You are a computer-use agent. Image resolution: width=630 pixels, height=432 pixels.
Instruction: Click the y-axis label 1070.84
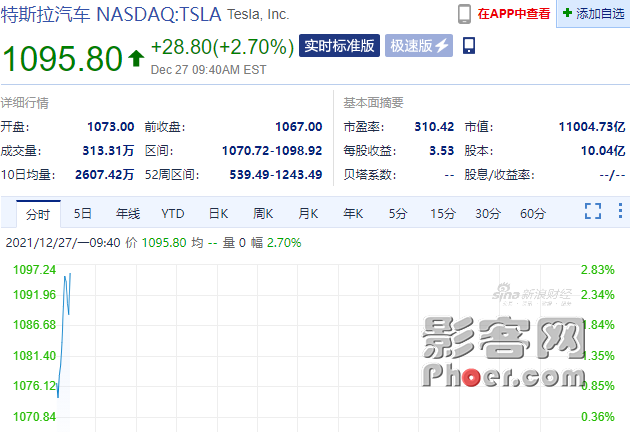[x=34, y=417]
